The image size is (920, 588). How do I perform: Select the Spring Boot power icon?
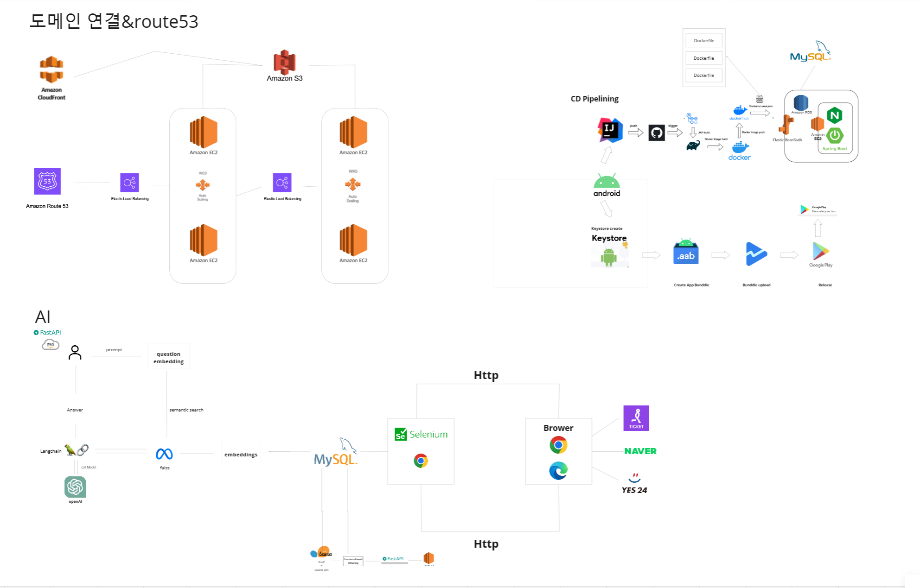pyautogui.click(x=835, y=135)
